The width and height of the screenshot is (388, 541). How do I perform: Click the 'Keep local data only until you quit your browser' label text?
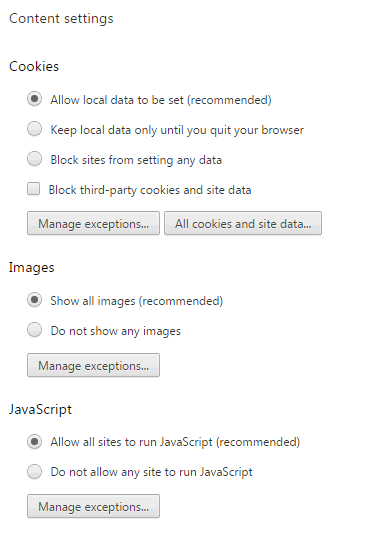click(x=177, y=130)
